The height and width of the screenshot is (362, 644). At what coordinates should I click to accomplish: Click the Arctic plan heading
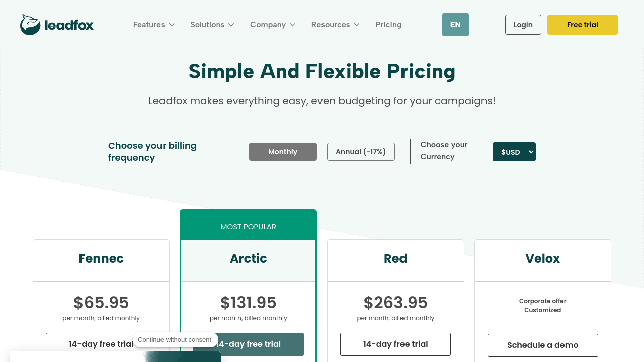[249, 259]
